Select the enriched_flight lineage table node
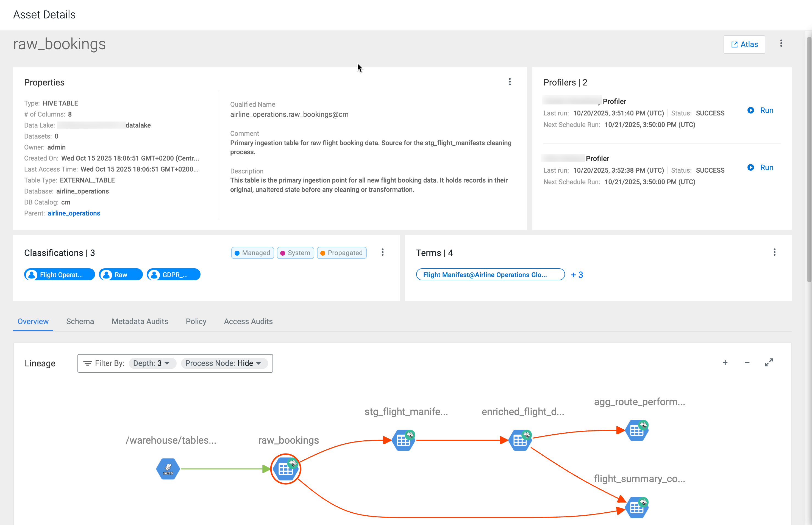The height and width of the screenshot is (525, 812). click(x=520, y=440)
